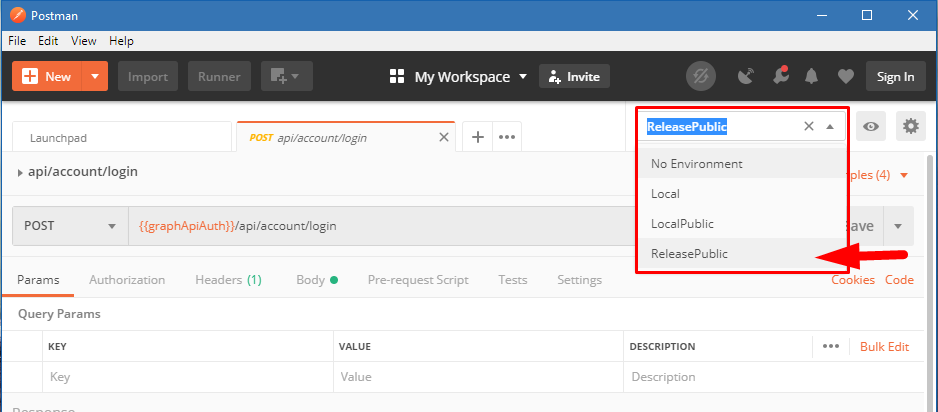Click the Bulk Edit link
Screen dimensions: 938x412
pyautogui.click(x=884, y=346)
